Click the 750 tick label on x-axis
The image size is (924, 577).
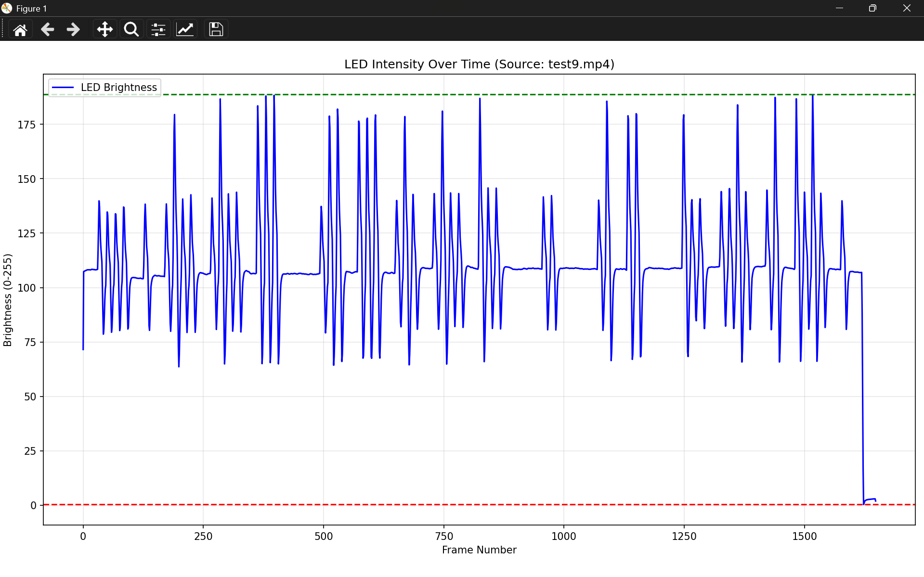pyautogui.click(x=443, y=537)
